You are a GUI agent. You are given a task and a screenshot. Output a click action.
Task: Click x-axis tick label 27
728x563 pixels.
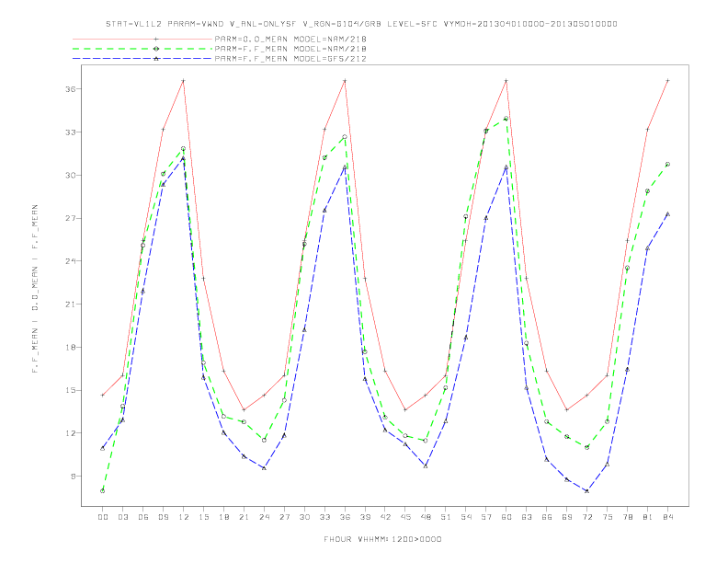tap(284, 517)
